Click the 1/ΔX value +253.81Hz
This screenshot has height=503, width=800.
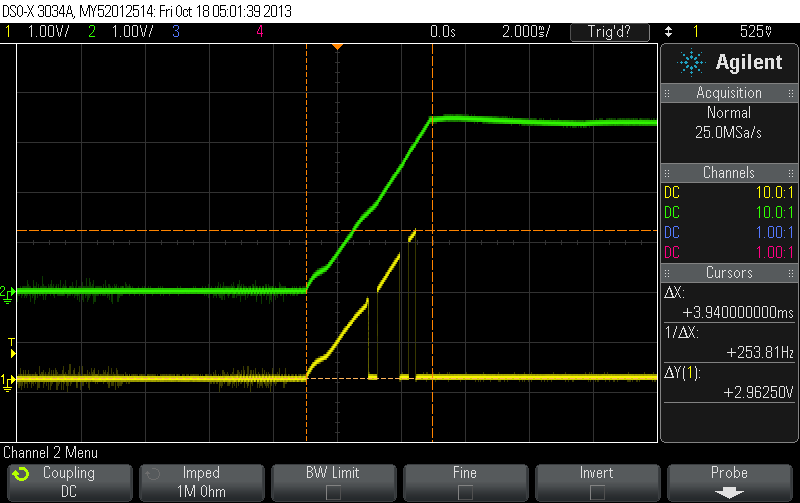tap(760, 353)
